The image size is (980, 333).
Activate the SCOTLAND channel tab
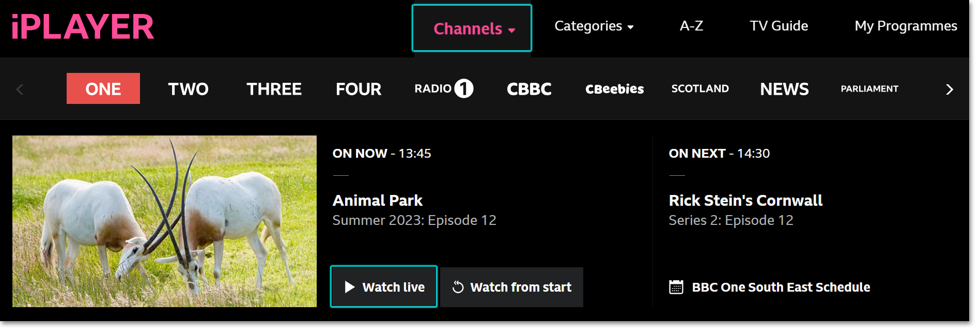click(700, 88)
